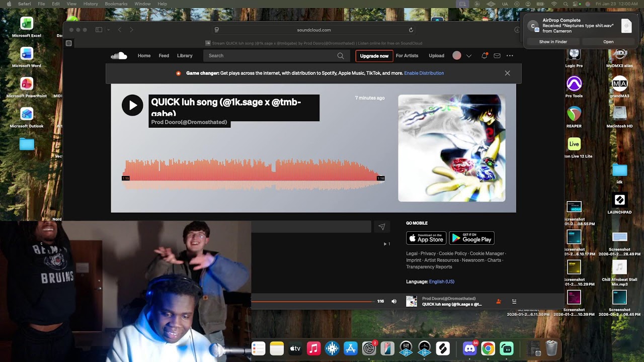Screen dimensions: 644x362
Task: Click Open on the AirDrop notification
Action: click(x=608, y=42)
